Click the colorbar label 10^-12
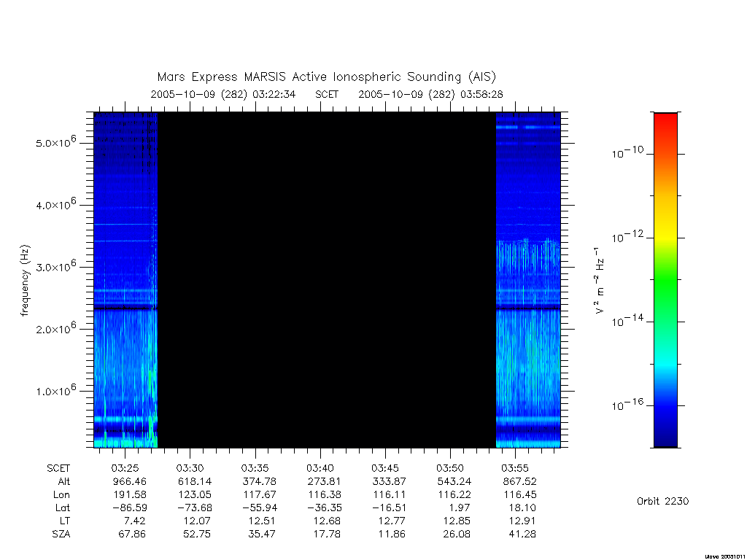The height and width of the screenshot is (560, 747). (x=627, y=236)
